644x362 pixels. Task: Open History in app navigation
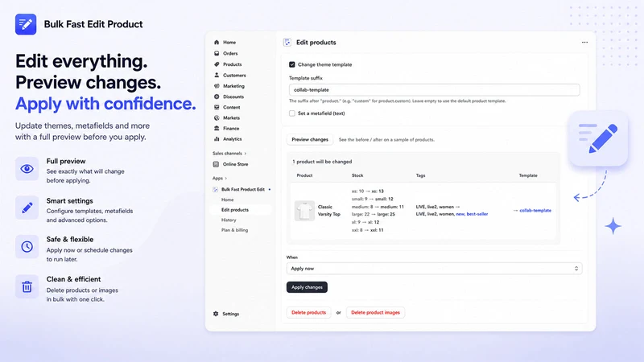[x=229, y=220]
